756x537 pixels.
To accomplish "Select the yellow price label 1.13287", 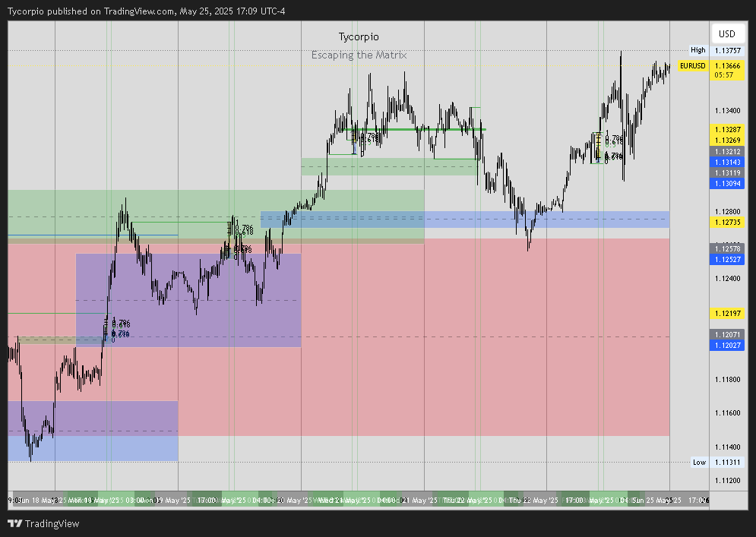I will (x=726, y=131).
